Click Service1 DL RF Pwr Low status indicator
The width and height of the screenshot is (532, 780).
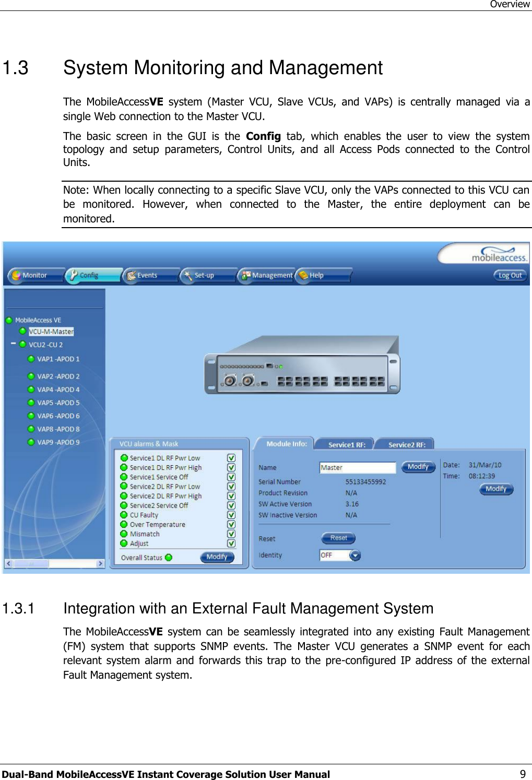[x=124, y=458]
